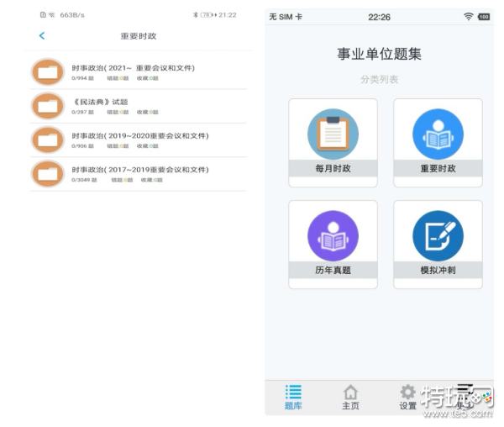The width and height of the screenshot is (504, 427).
Task: Tap the 历年真题 label bar
Action: coord(333,271)
